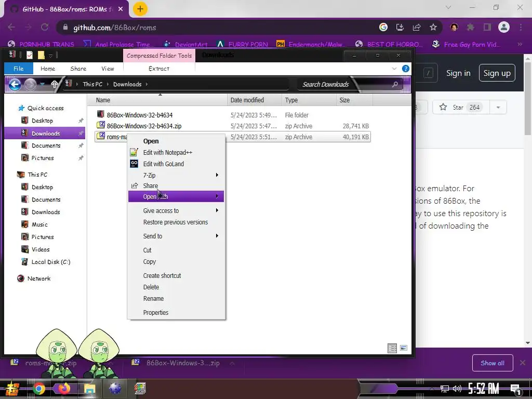
Task: Expand the Give access to submenu
Action: point(176,211)
